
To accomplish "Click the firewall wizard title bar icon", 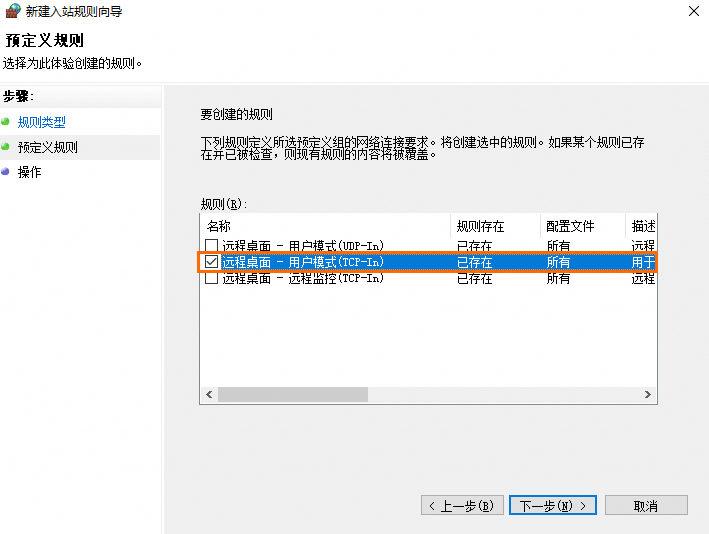I will 13,12.
